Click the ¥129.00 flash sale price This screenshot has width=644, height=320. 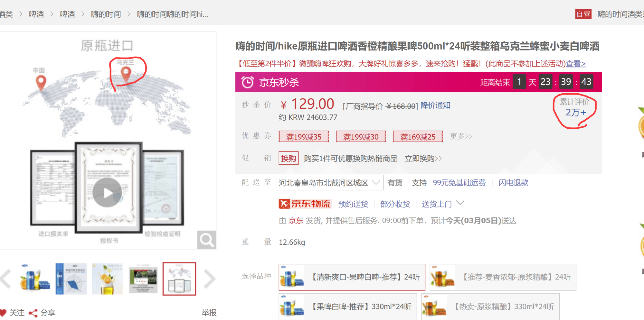point(308,104)
